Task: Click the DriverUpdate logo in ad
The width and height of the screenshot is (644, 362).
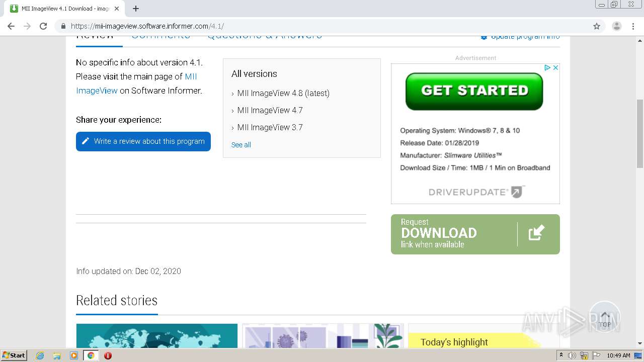Action: (x=476, y=192)
